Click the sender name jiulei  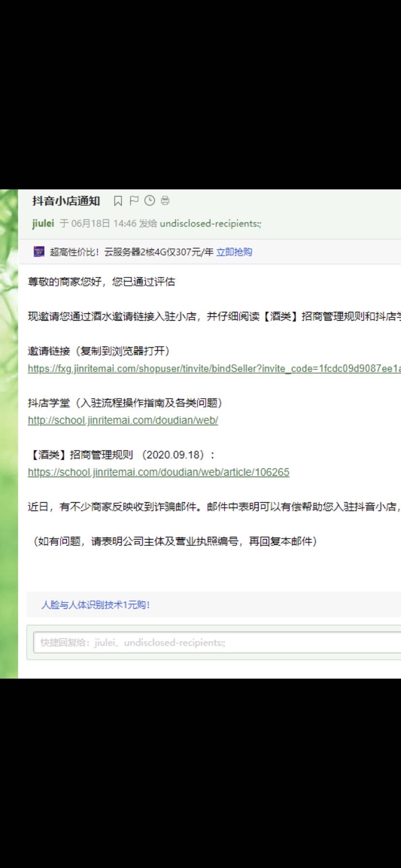pyautogui.click(x=43, y=223)
